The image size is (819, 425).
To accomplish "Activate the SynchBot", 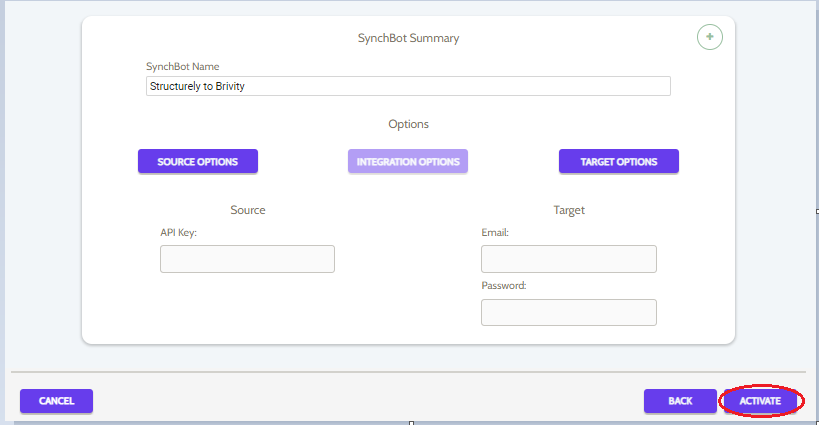I will tap(760, 401).
